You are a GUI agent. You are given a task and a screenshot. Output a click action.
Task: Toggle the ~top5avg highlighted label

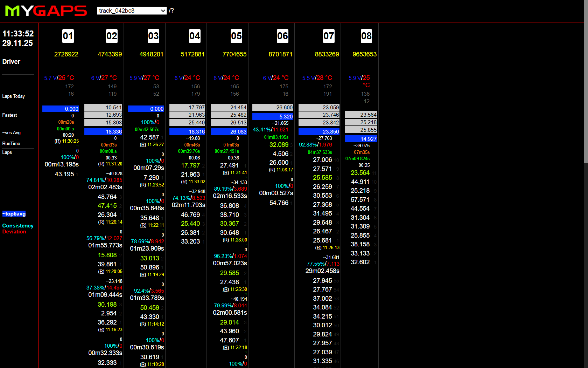coord(14,214)
